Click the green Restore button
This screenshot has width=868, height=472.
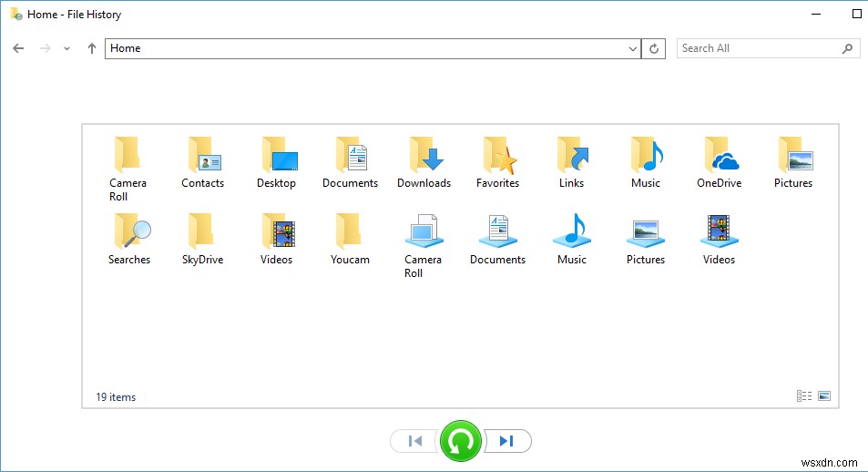(x=461, y=441)
